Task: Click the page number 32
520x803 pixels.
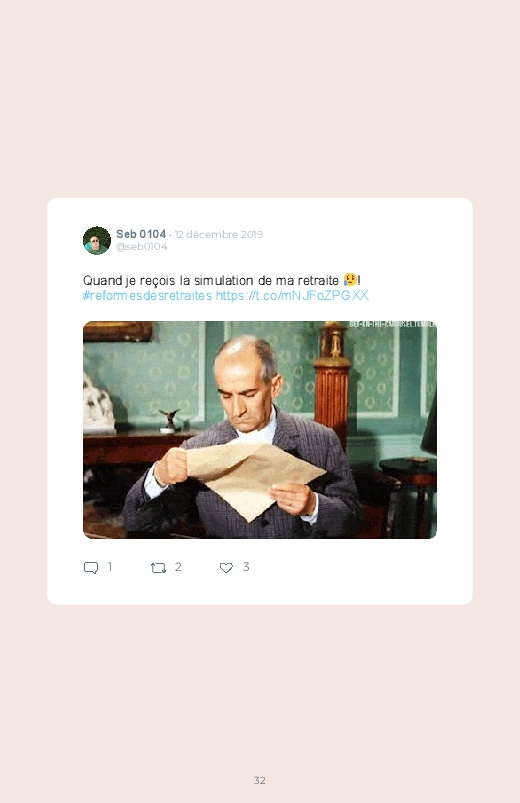Action: pos(260,780)
